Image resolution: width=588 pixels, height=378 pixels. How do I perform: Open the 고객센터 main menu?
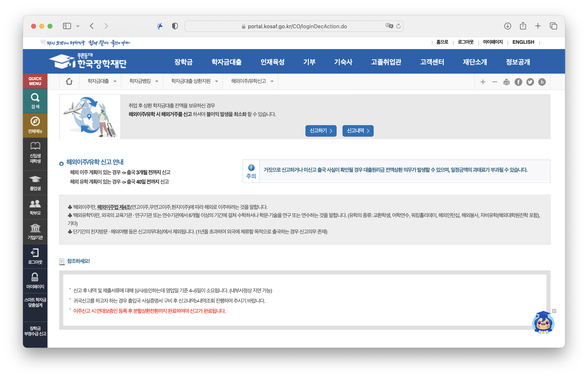coord(432,62)
